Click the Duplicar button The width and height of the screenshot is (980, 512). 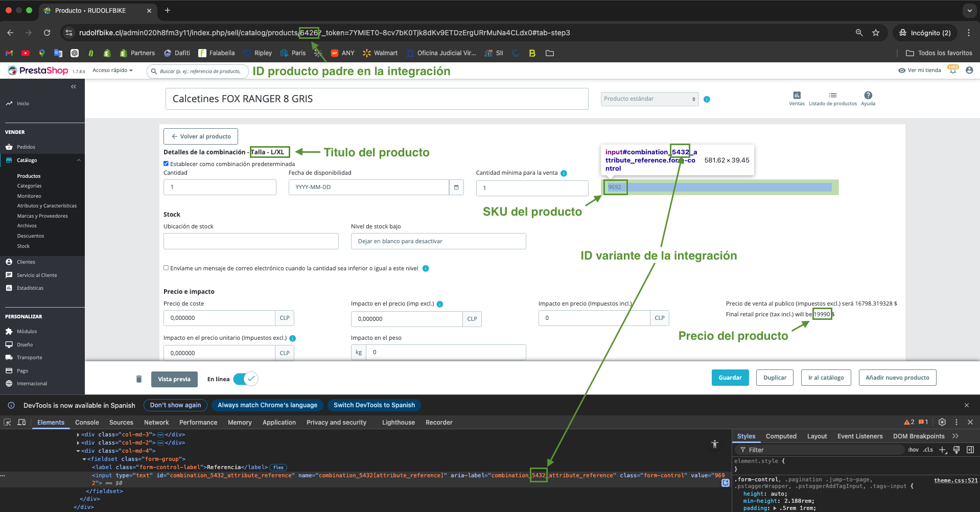(775, 378)
